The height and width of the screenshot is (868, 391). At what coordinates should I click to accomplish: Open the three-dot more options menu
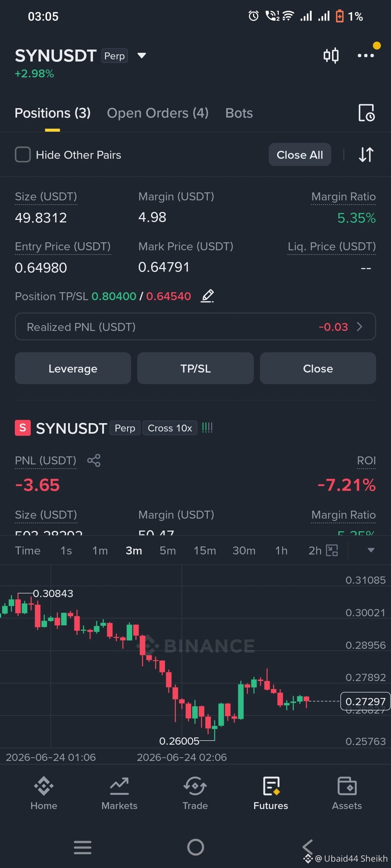(366, 55)
